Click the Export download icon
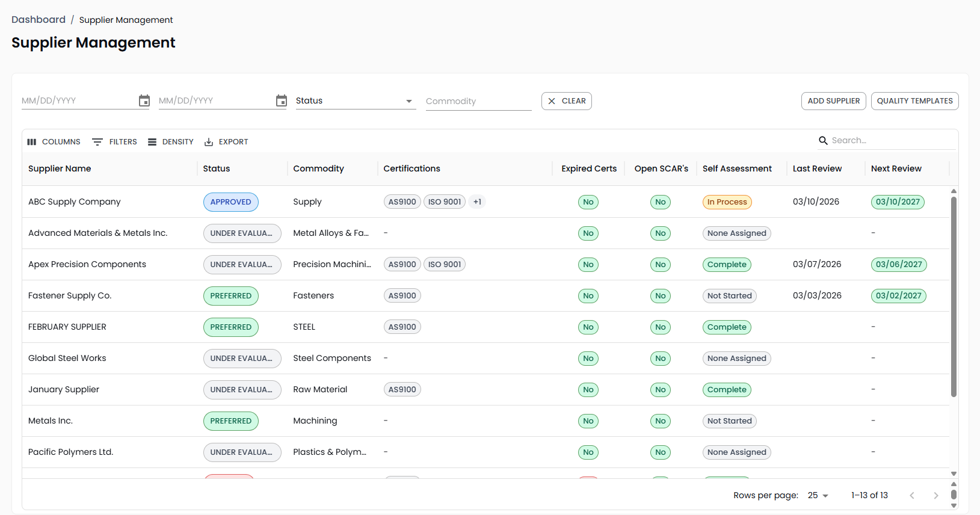980x515 pixels. (209, 142)
